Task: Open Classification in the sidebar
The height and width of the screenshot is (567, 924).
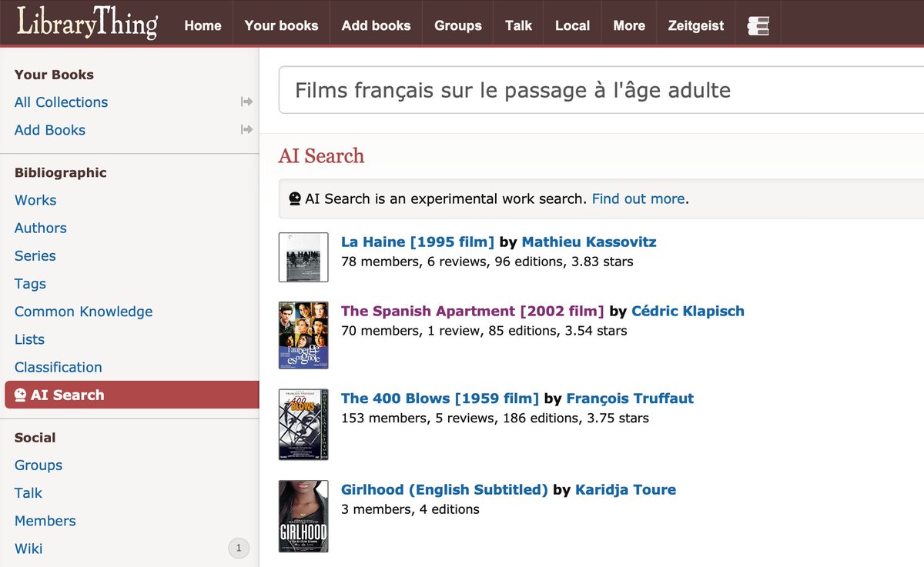Action: pyautogui.click(x=59, y=367)
